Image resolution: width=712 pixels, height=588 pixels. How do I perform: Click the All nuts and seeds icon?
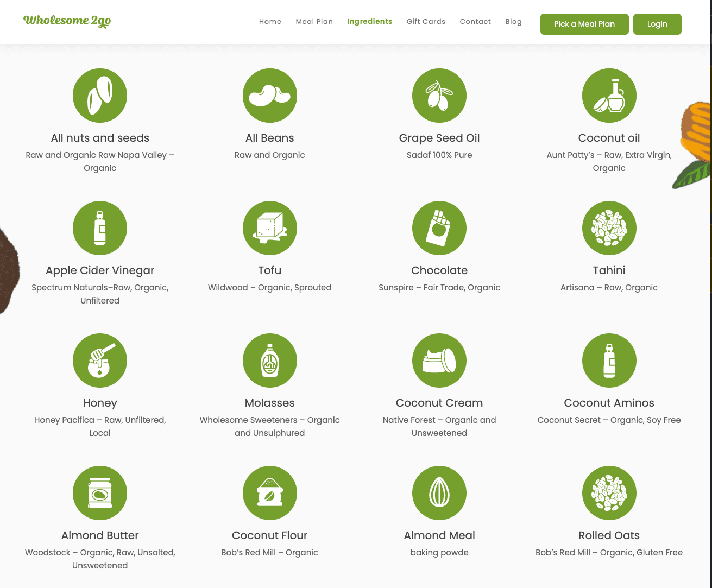point(100,96)
